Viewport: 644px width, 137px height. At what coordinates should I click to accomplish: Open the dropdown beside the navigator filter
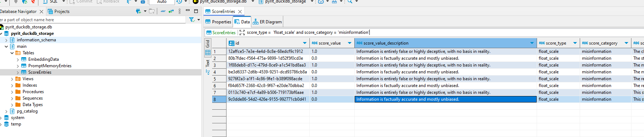[x=199, y=20]
